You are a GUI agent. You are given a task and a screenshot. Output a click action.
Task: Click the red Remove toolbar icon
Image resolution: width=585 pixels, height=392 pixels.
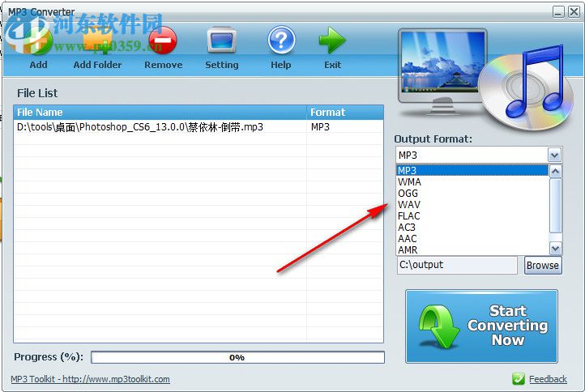coord(163,40)
